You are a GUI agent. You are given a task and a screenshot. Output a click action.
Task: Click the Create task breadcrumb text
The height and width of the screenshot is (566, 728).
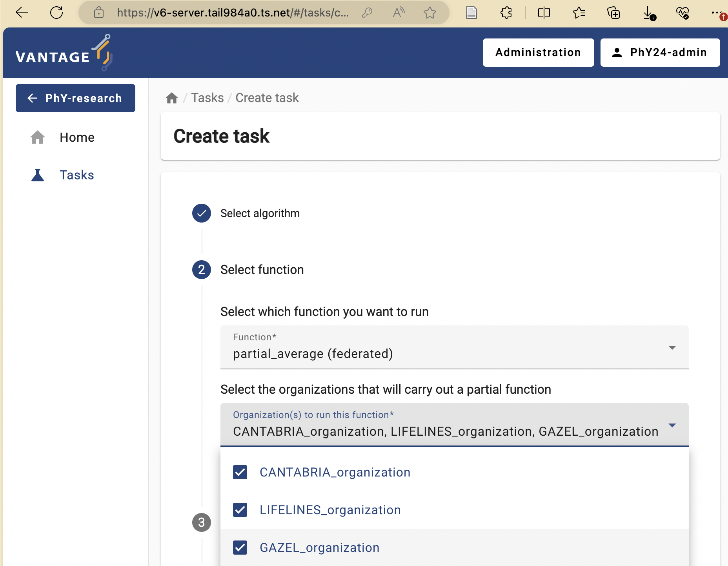pyautogui.click(x=267, y=98)
